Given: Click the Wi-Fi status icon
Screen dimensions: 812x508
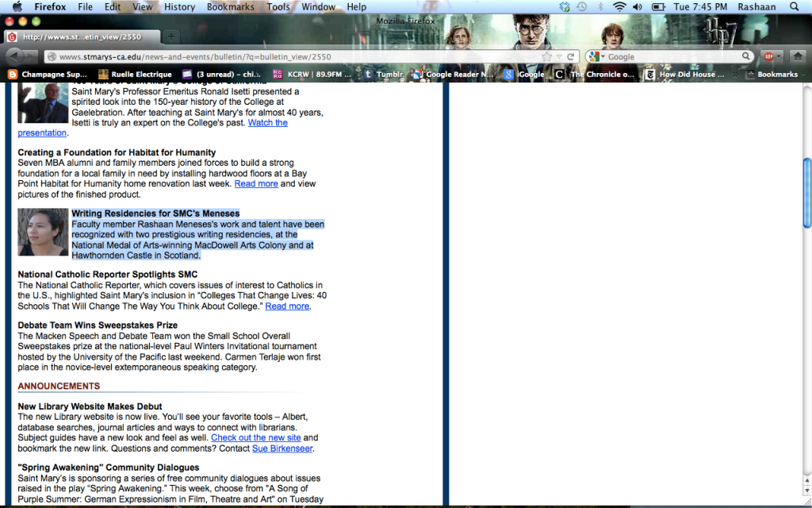Looking at the screenshot, I should point(619,6).
